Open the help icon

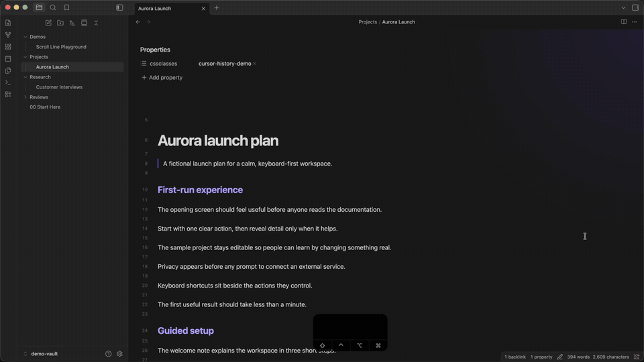tap(109, 354)
